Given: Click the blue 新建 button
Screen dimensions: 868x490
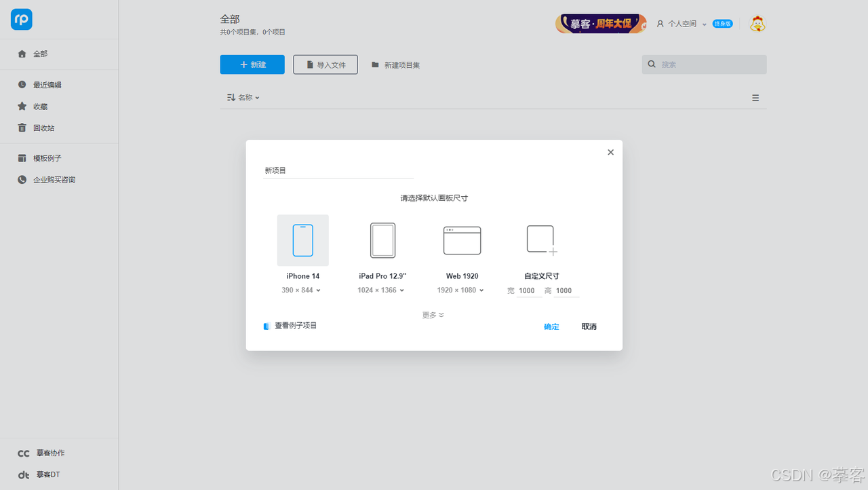Looking at the screenshot, I should click(252, 64).
